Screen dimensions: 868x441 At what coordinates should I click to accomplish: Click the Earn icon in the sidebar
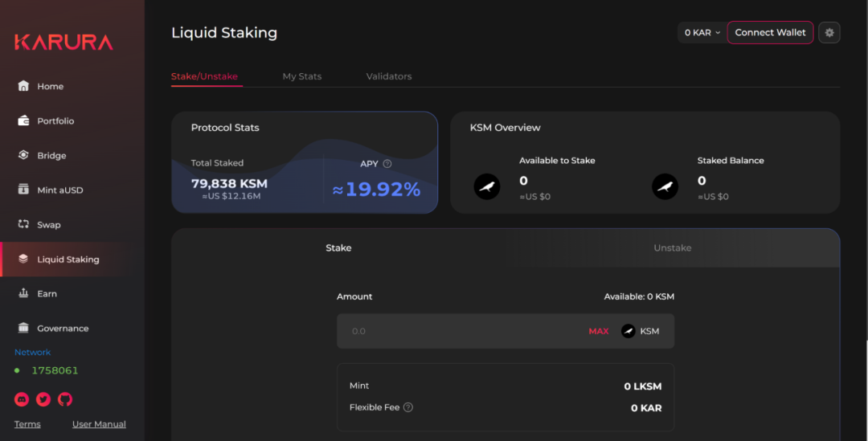(x=23, y=293)
